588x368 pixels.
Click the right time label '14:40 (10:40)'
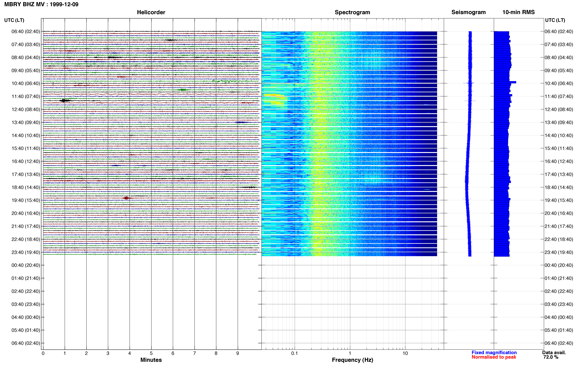click(x=559, y=135)
